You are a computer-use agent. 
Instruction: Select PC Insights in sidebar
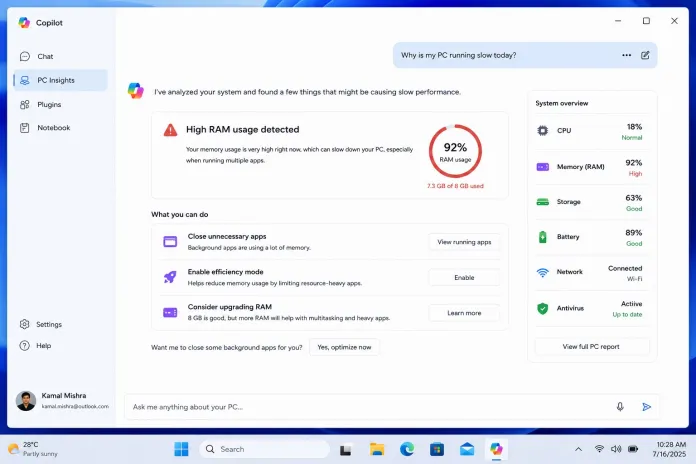point(60,80)
